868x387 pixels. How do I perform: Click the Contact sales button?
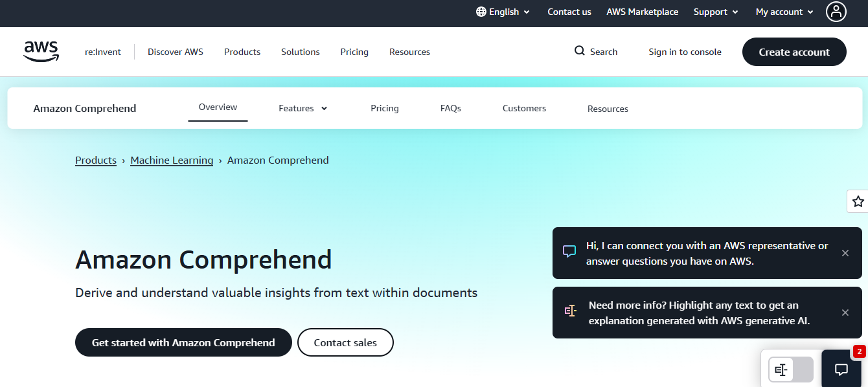(x=345, y=342)
